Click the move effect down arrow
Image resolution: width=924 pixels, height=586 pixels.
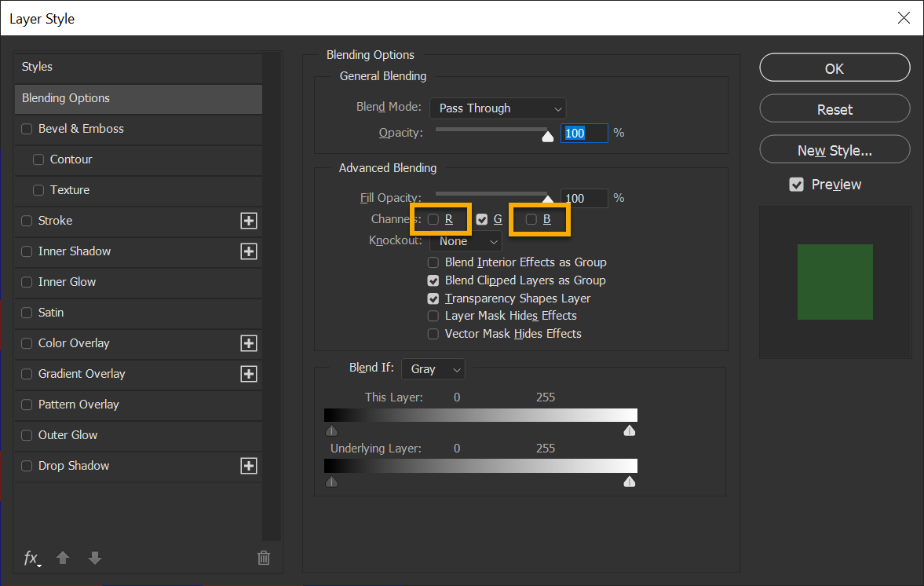pyautogui.click(x=95, y=559)
